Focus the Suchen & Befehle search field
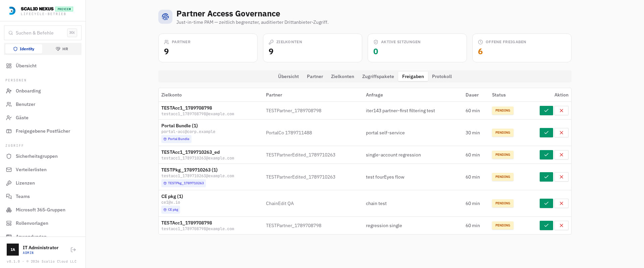 (x=43, y=33)
